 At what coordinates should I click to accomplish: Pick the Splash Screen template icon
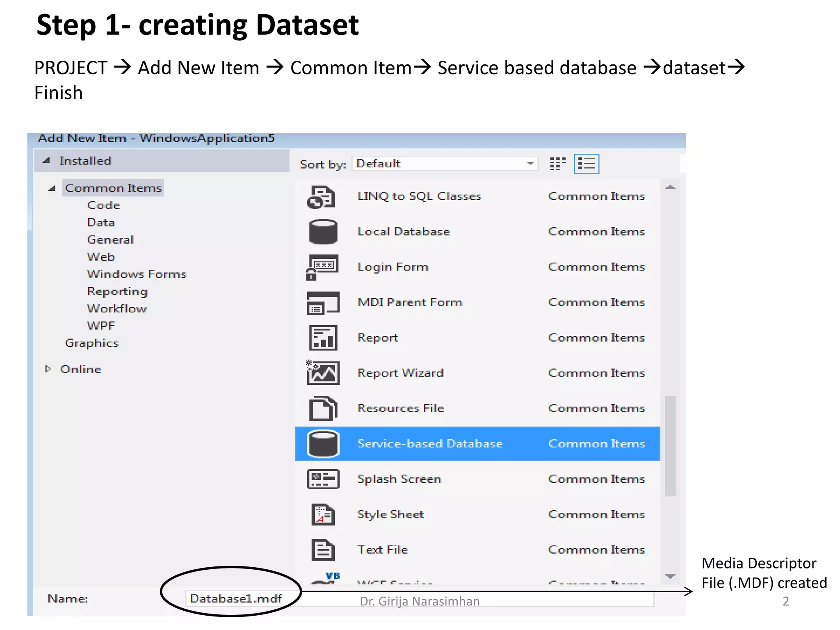(323, 479)
